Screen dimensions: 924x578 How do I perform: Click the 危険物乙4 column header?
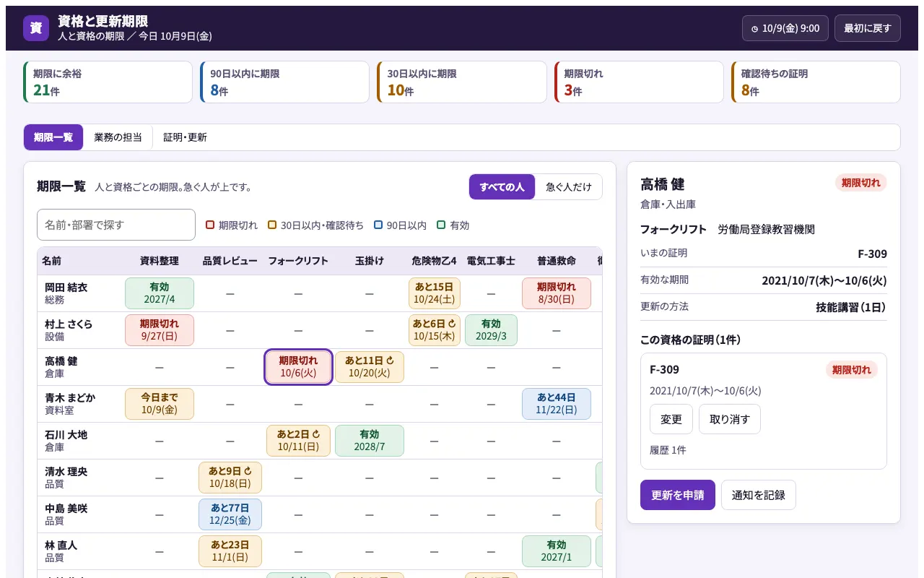click(x=435, y=261)
